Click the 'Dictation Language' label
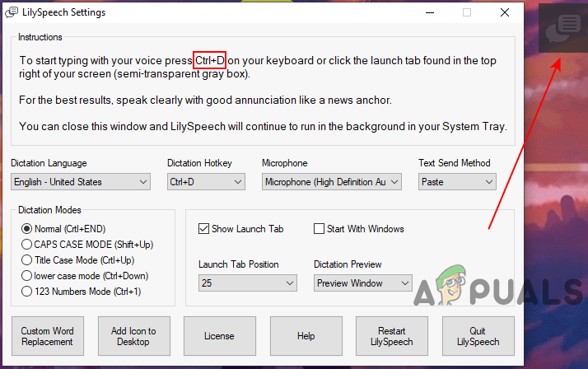 49,163
